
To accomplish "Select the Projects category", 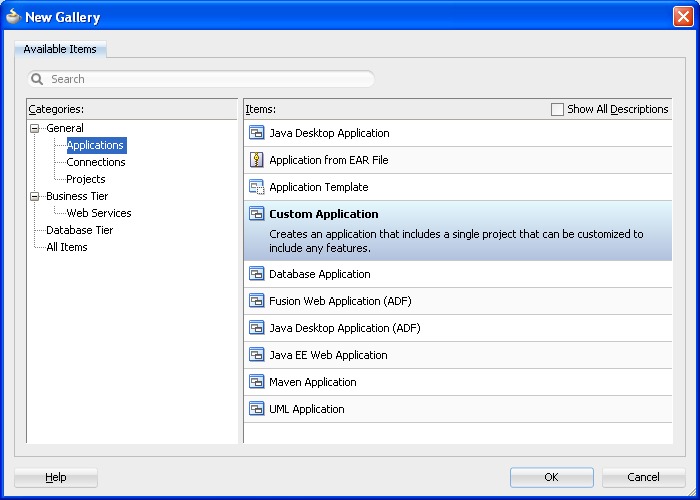I will (86, 179).
